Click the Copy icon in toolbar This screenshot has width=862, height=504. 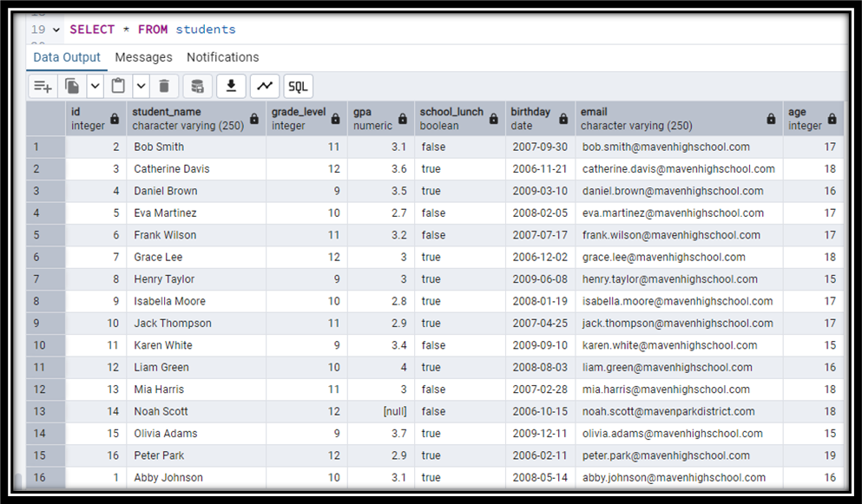coord(72,86)
